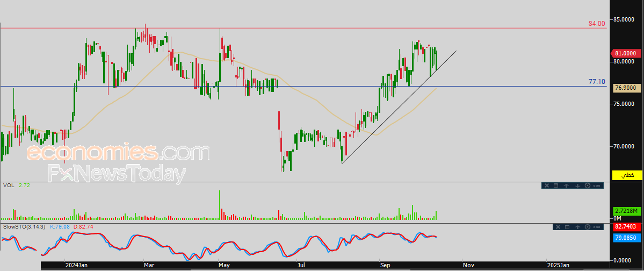644x271 pixels.
Task: Click the 81.0000 current price tag
Action: click(x=627, y=54)
